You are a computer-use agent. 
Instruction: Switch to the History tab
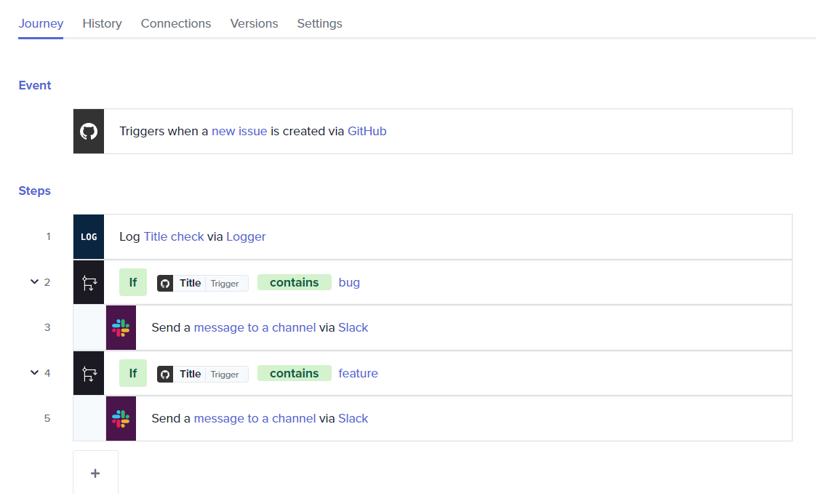click(102, 23)
